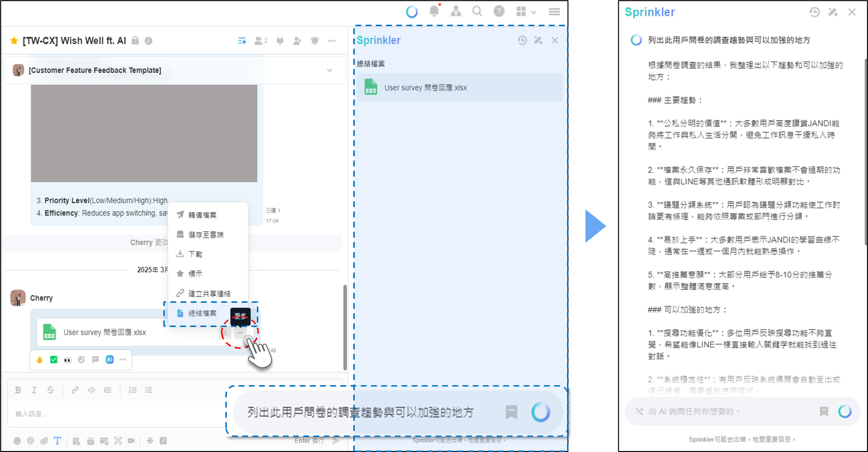Choose 標示 in the file context menu

(208, 274)
